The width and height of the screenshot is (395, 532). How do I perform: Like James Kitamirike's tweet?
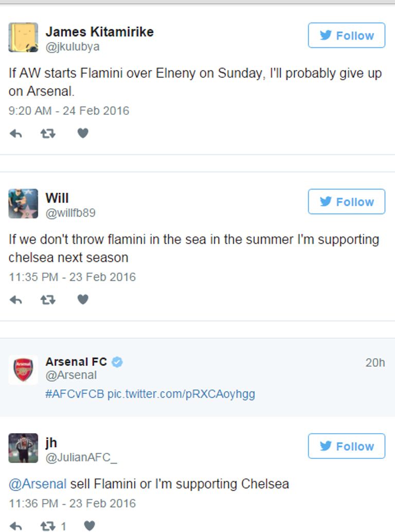point(83,133)
